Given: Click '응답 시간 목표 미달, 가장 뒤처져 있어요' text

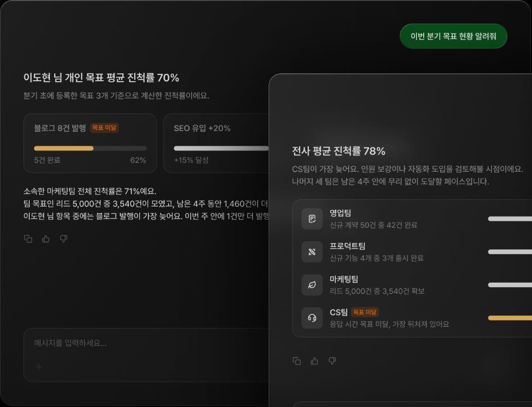Looking at the screenshot, I should pyautogui.click(x=389, y=324).
